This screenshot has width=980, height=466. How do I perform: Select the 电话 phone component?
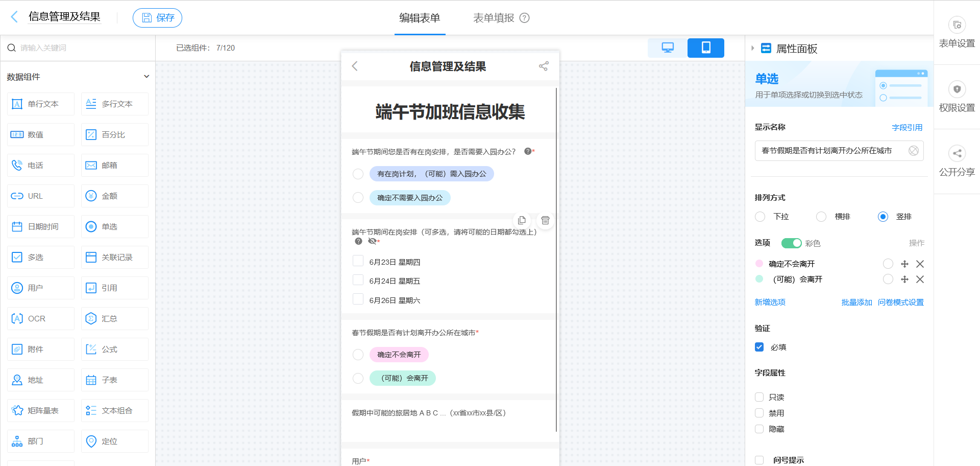tap(40, 165)
